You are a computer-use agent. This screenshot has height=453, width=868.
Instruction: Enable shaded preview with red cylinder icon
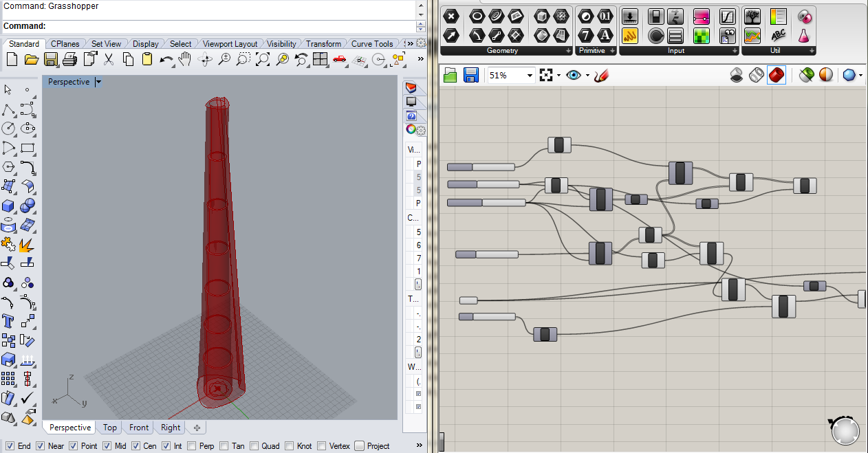(777, 75)
